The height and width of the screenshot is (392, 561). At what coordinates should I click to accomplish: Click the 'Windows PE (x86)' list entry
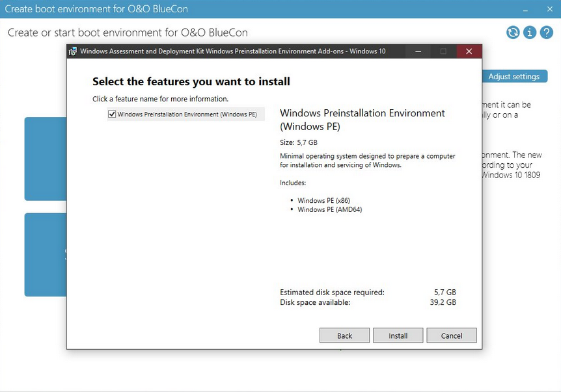[324, 200]
